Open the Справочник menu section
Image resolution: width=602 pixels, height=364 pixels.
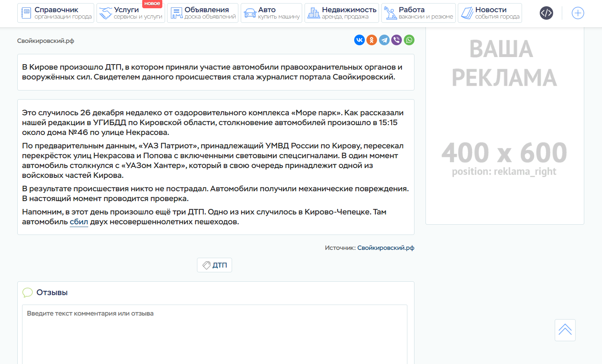click(x=56, y=13)
